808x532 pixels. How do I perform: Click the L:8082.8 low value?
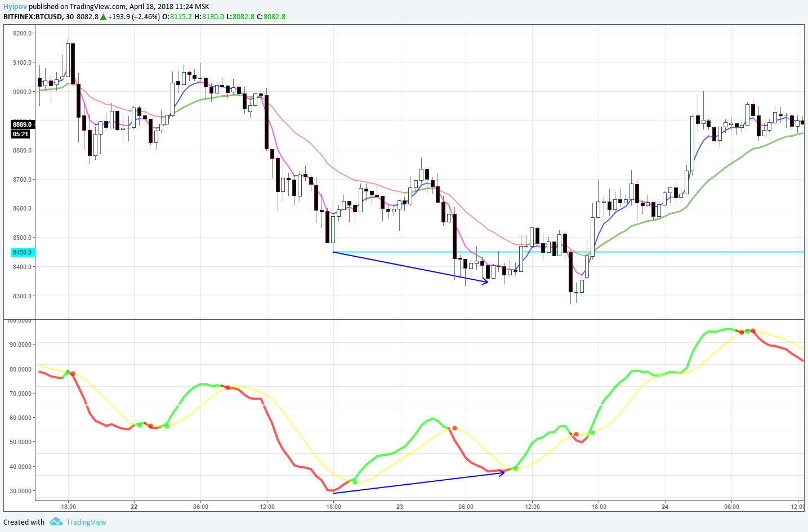(240, 17)
